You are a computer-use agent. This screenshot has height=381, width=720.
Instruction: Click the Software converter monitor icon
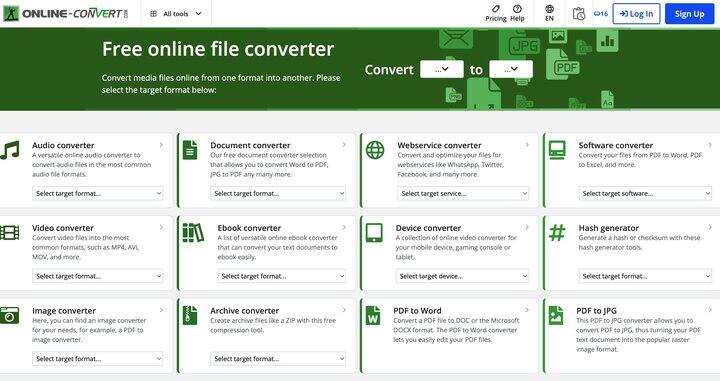tap(557, 150)
